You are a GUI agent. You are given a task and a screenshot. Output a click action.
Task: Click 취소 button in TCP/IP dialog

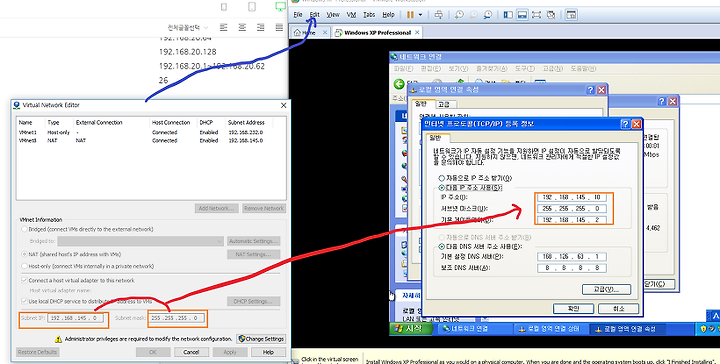coord(618,308)
